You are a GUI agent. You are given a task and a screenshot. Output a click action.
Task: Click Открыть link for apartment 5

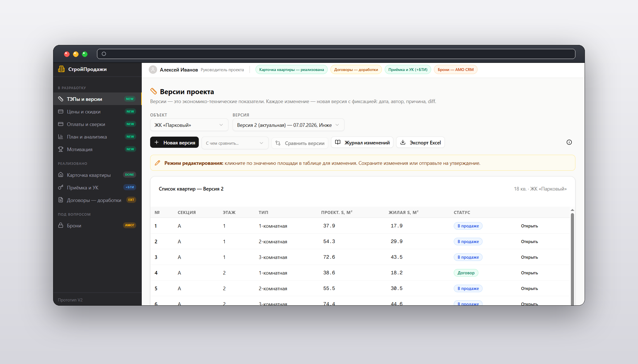coord(529,288)
